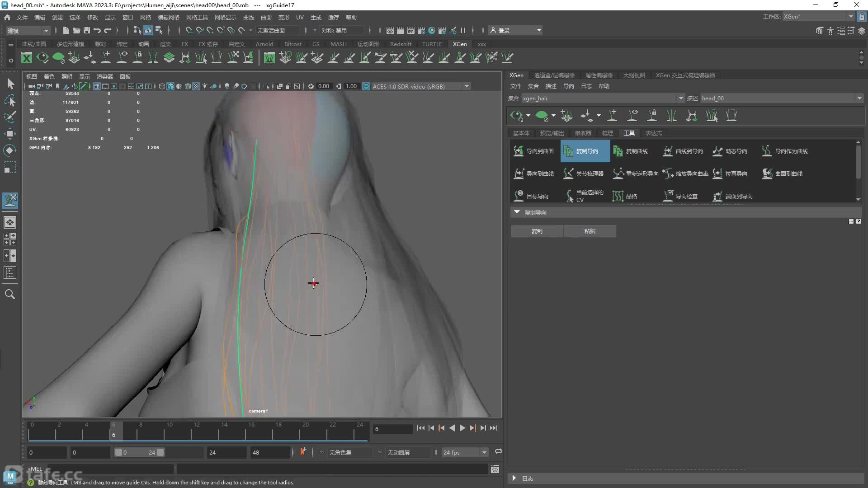Viewport: 868px width, 488px height.
Task: Choose the 曲面到曲线 tool
Action: click(x=782, y=174)
